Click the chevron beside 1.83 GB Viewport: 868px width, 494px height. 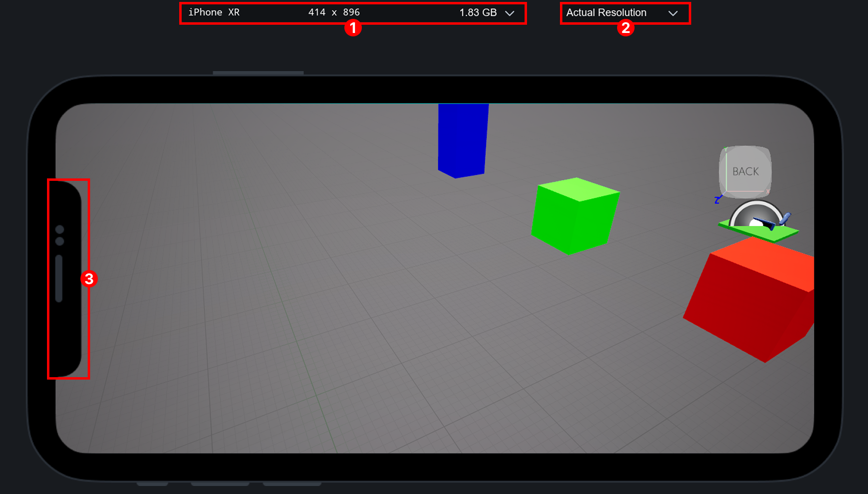[510, 13]
